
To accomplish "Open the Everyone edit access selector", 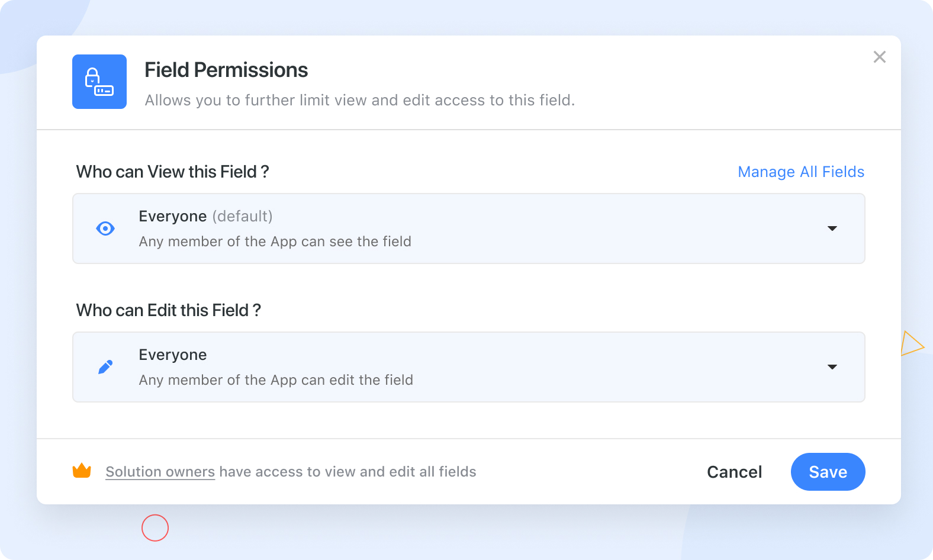I will (469, 367).
